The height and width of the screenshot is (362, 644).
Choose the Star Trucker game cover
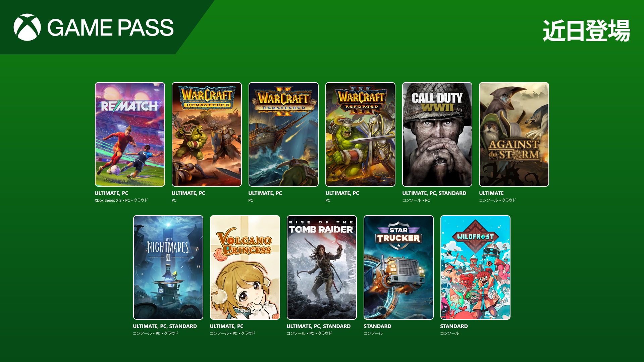coord(398,267)
